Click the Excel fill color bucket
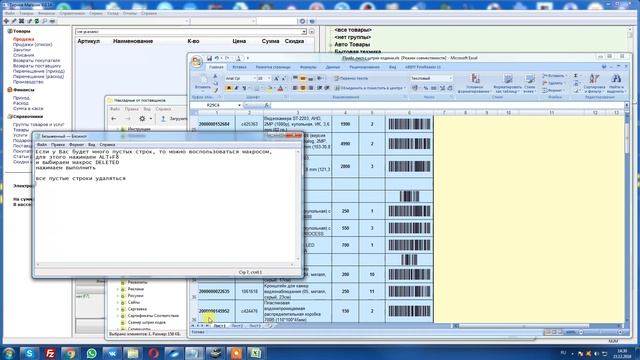 (269, 88)
